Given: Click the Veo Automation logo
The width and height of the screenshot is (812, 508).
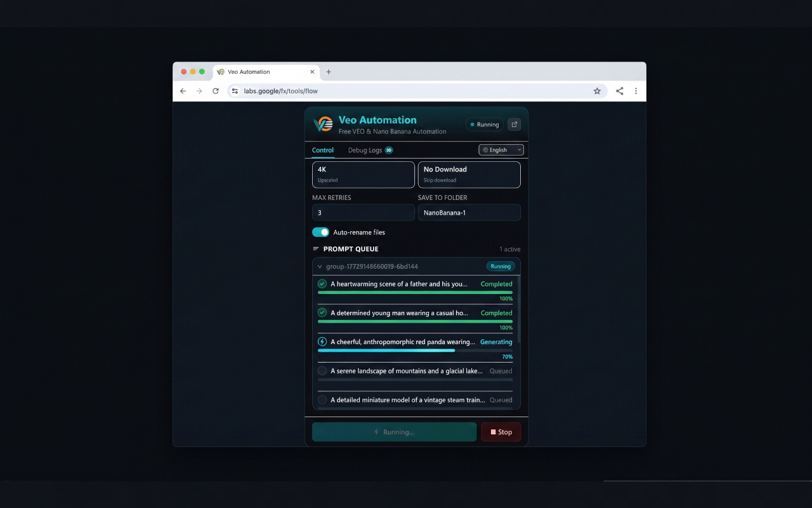Looking at the screenshot, I should coord(324,124).
